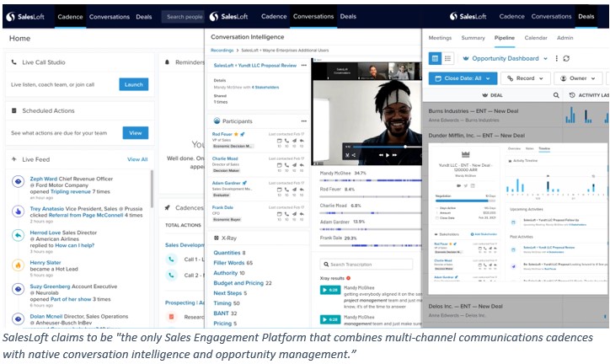Open the Owner filter dropdown
The height and width of the screenshot is (364, 610).
tap(578, 78)
